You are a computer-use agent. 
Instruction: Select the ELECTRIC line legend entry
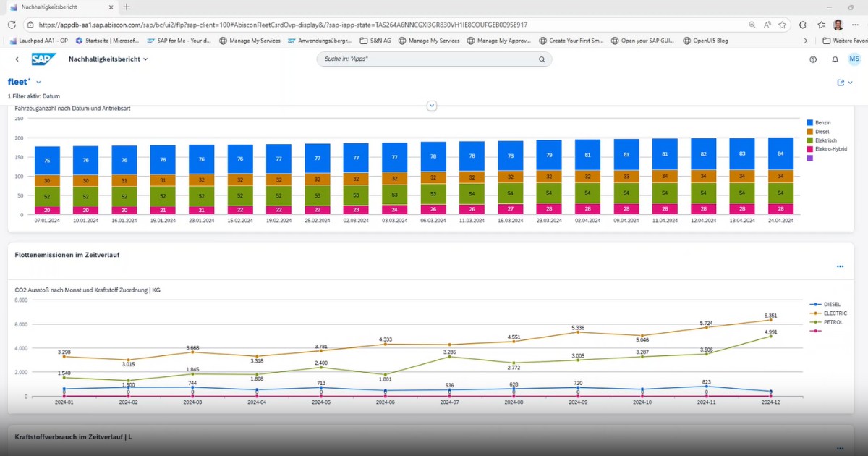[x=828, y=313]
